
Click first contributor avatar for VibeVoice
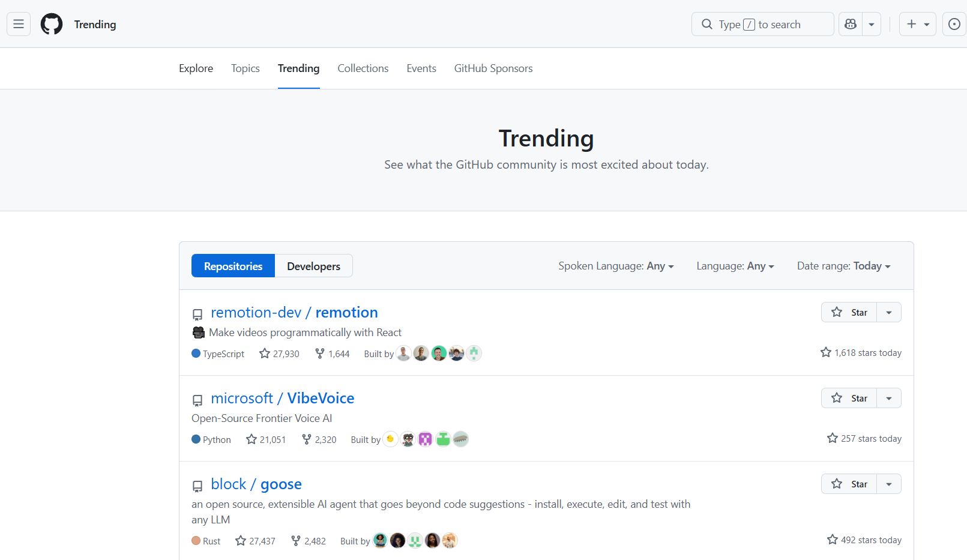390,439
